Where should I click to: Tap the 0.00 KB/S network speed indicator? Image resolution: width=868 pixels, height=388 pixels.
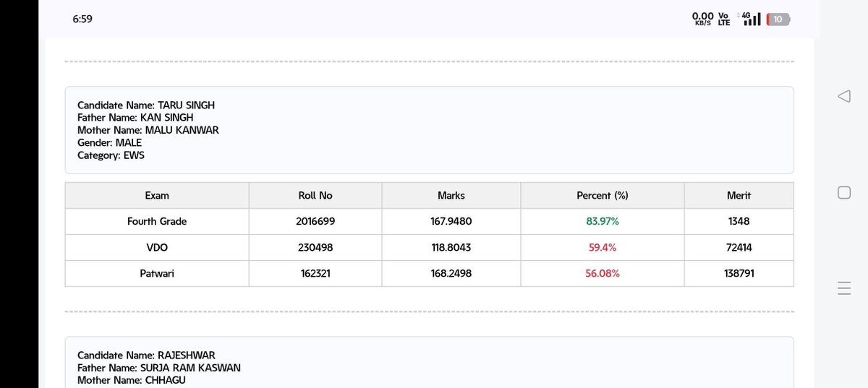[x=702, y=19]
